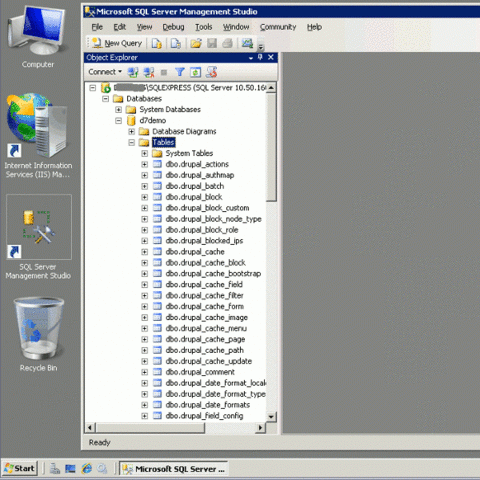The height and width of the screenshot is (480, 480).
Task: Click the Microsoft SQL Server taskbar button
Action: point(174,469)
